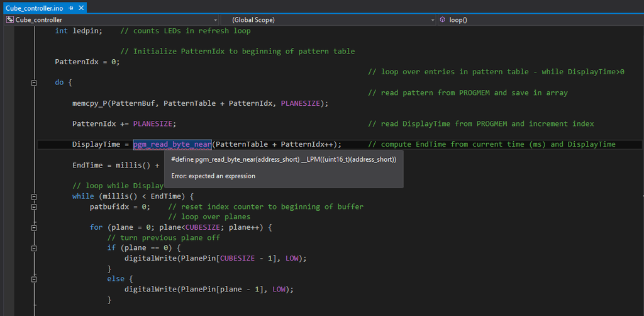
Task: Collapse the for (plane = 0 loop
Action: point(34,228)
